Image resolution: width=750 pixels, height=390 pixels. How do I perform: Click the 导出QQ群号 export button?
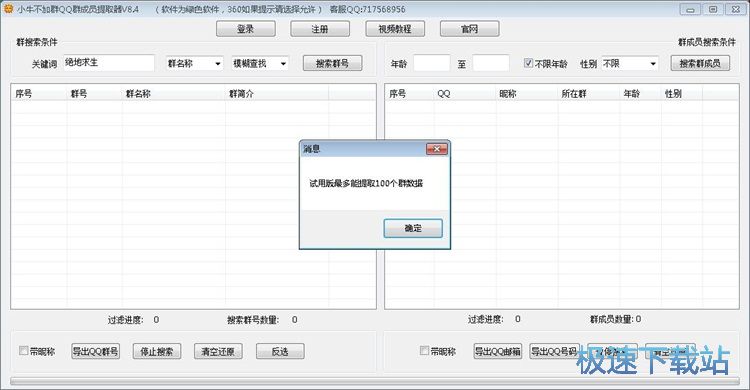point(95,351)
